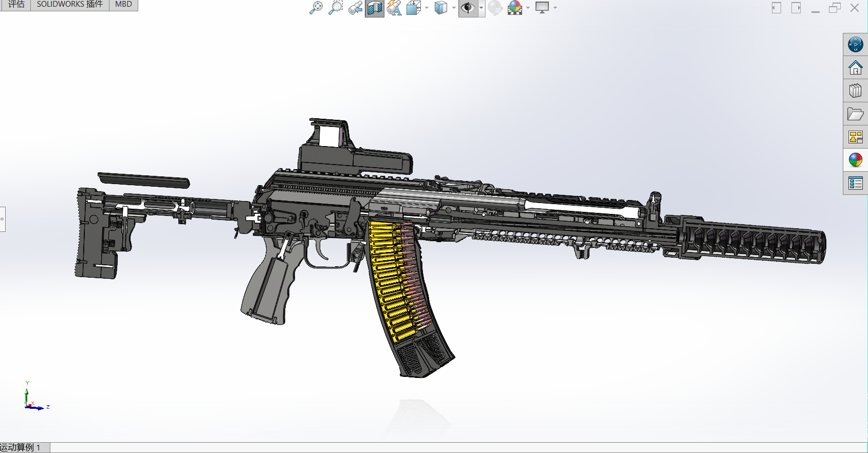Click the Edit Appearance sphere icon
Image resolution: width=868 pixels, height=453 pixels.
495,8
